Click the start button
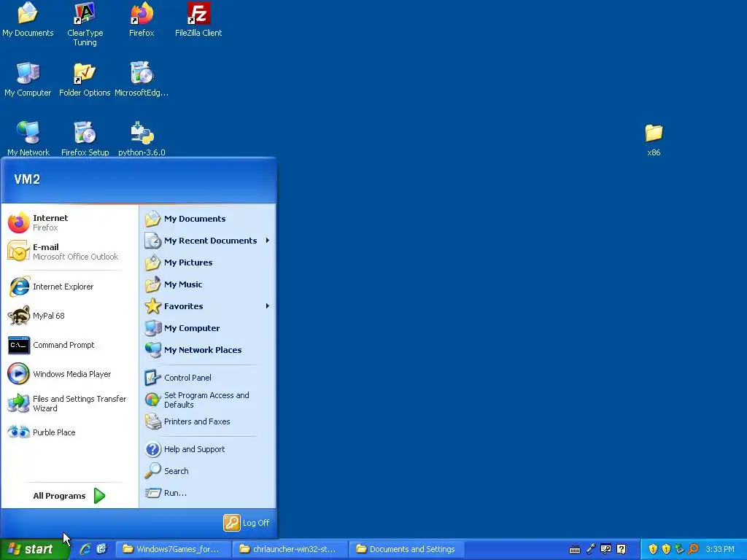The width and height of the screenshot is (747, 560). [x=34, y=549]
